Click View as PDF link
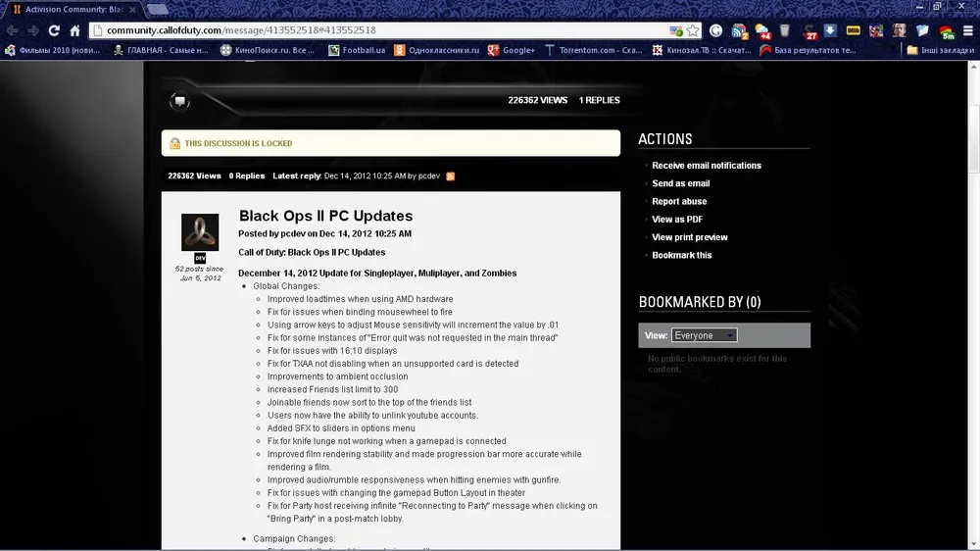980x551 pixels. click(x=677, y=220)
